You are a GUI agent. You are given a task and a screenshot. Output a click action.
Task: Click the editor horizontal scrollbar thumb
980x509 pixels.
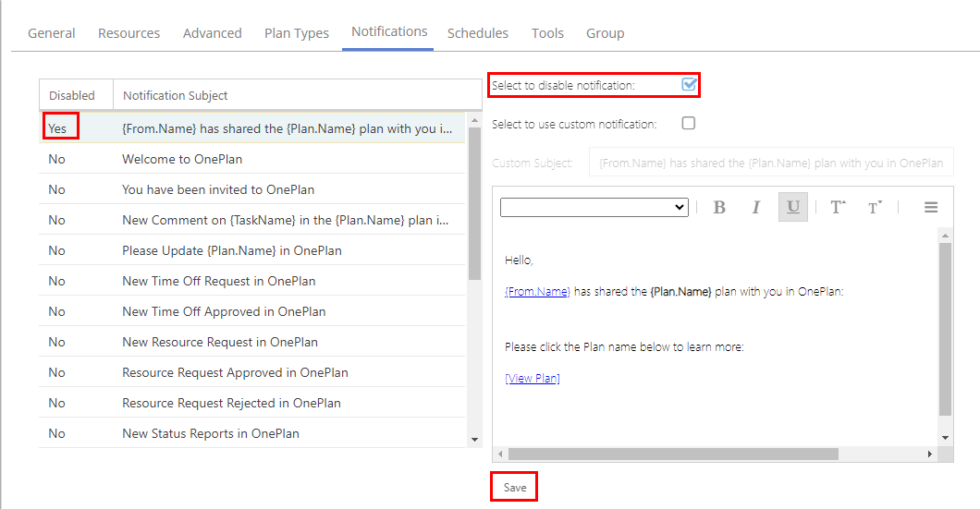coord(673,454)
